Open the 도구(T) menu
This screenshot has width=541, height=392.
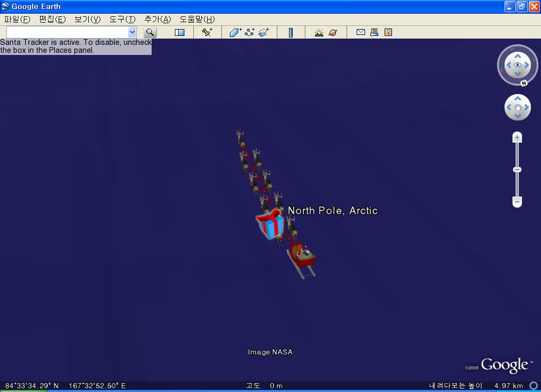123,20
